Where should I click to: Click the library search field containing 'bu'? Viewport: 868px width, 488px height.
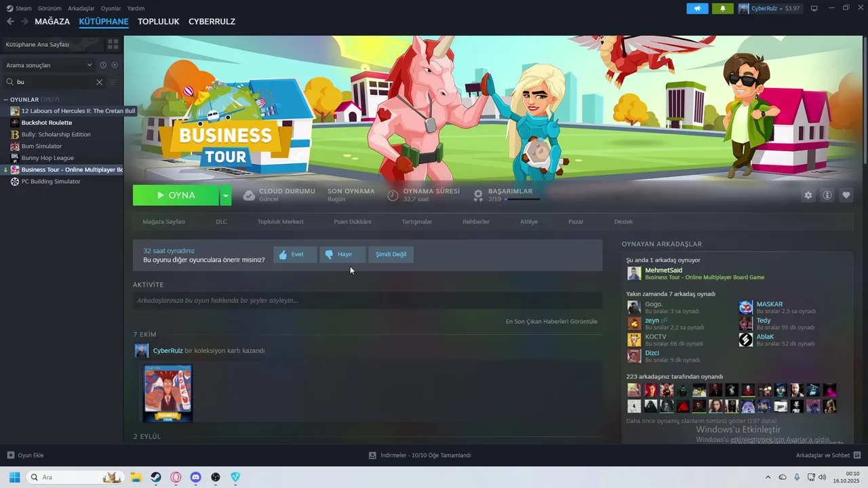[54, 82]
